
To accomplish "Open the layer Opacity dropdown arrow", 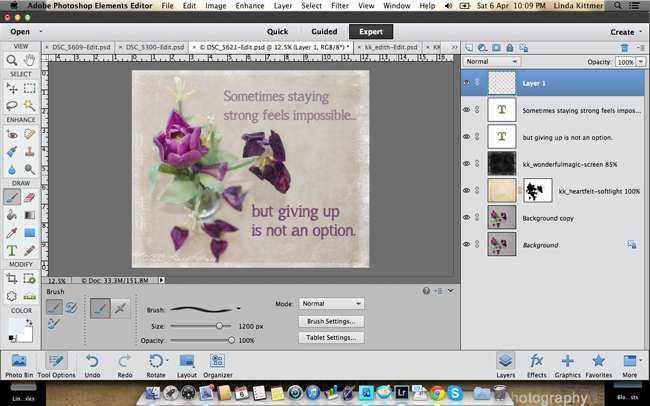I will (641, 62).
